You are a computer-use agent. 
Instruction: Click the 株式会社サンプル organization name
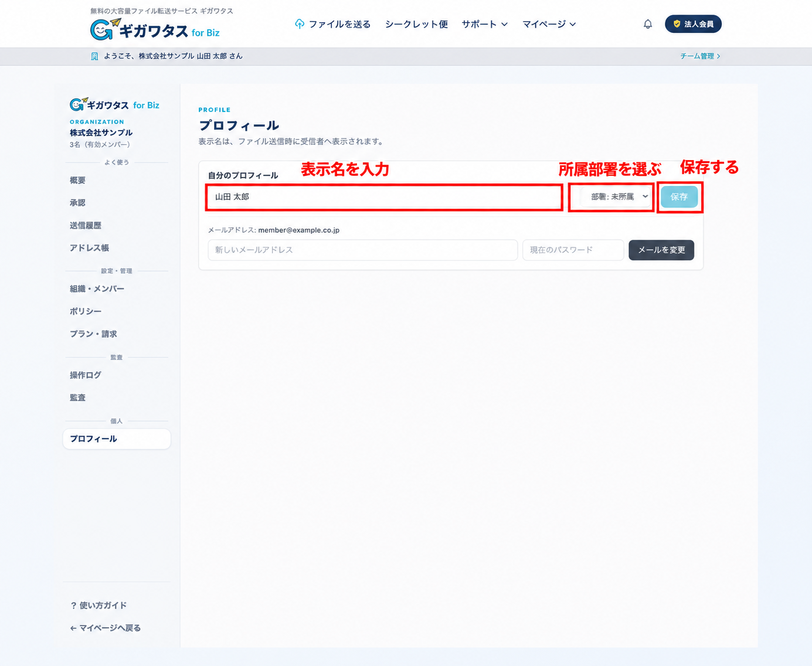pos(101,133)
